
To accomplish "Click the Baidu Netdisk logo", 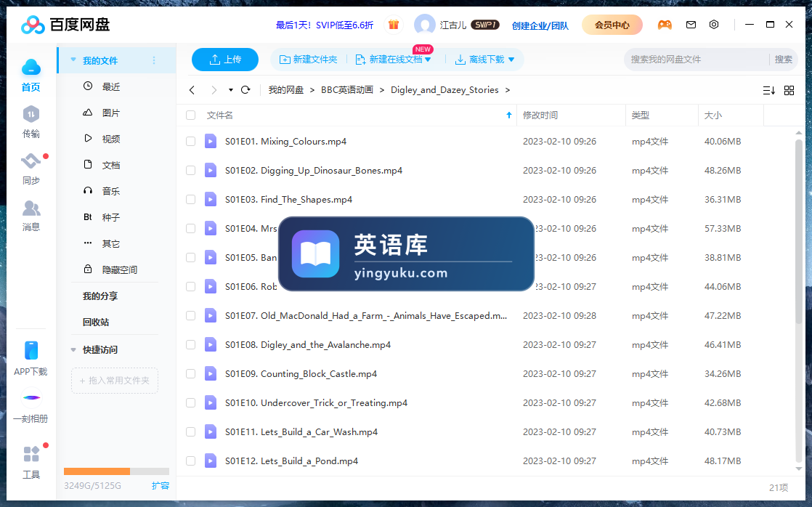I will (x=66, y=25).
